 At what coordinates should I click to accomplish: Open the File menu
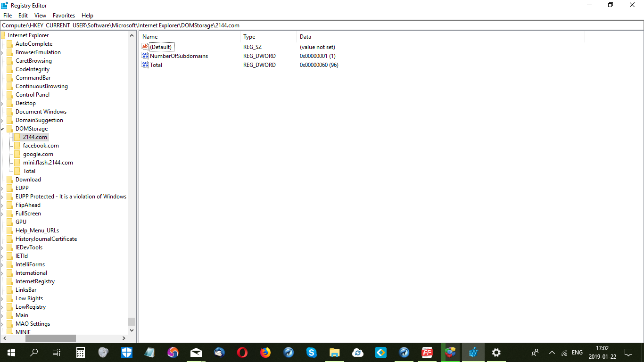coord(8,16)
